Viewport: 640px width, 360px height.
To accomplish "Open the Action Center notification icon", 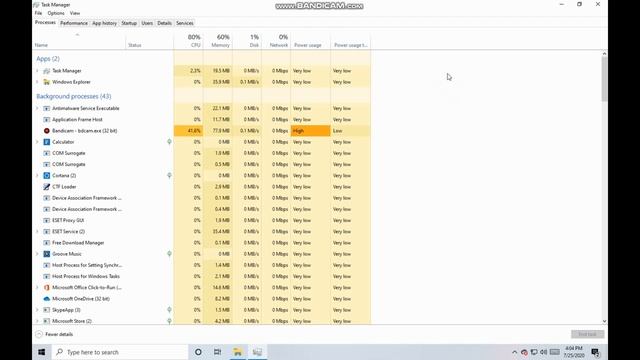I will (x=595, y=352).
